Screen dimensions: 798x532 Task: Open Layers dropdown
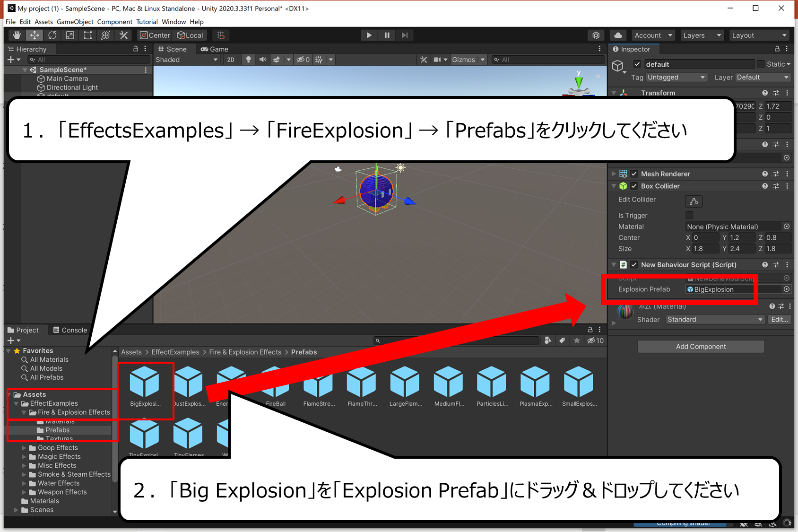click(702, 35)
